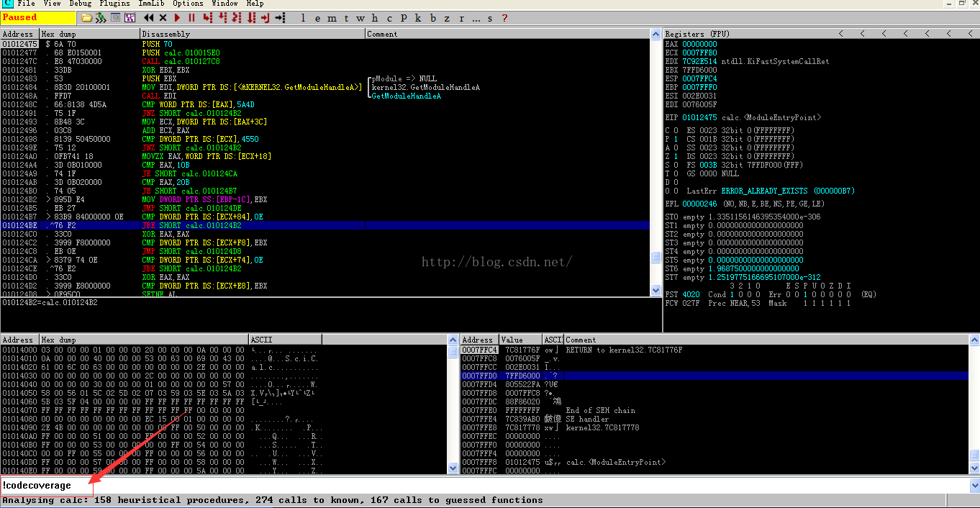This screenshot has height=508, width=980.
Task: Show Call stack via 'k' button
Action: 417,18
